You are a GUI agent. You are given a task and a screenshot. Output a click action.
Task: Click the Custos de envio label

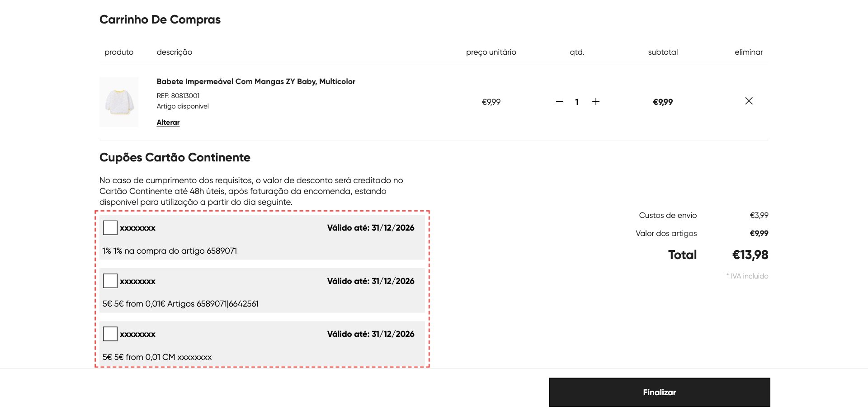tap(668, 215)
